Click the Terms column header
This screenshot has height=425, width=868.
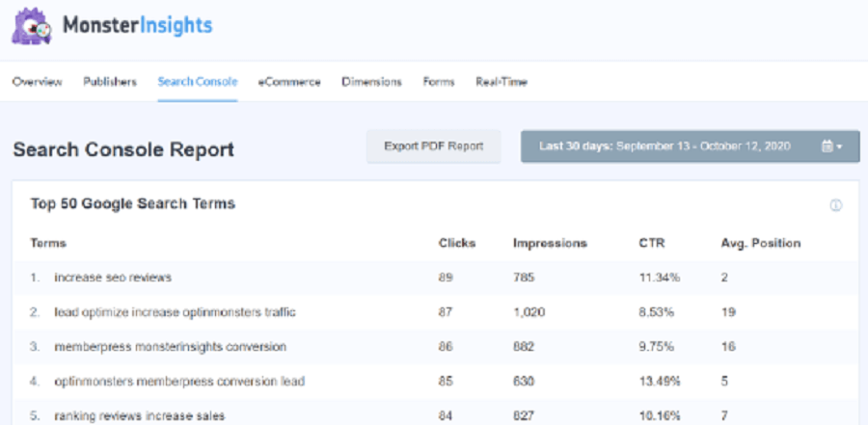[x=48, y=243]
